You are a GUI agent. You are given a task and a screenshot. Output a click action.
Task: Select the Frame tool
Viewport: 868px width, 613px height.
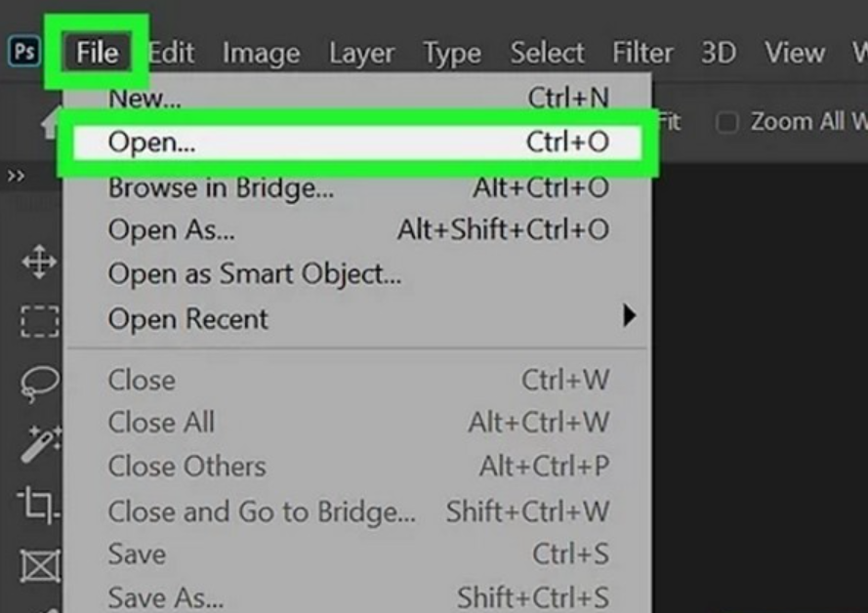[40, 566]
